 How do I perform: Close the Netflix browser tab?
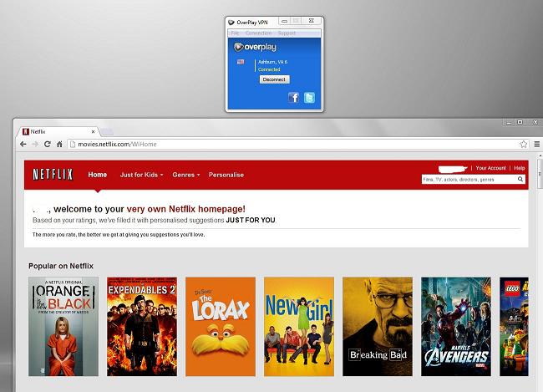coord(93,132)
